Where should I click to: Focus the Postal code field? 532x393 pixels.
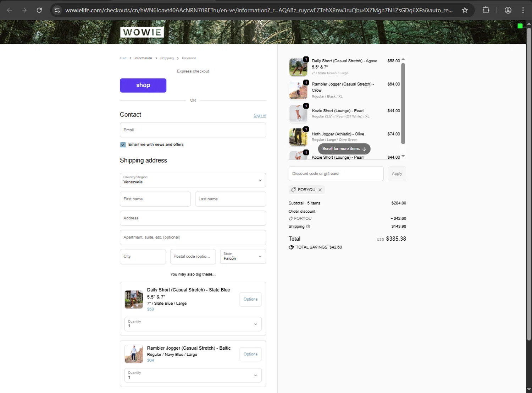click(x=193, y=256)
